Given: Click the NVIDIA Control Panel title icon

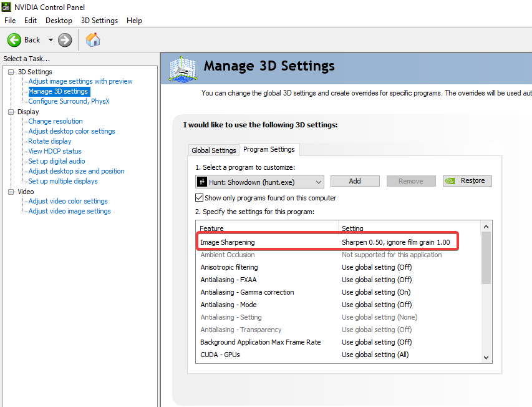Looking at the screenshot, I should point(6,7).
